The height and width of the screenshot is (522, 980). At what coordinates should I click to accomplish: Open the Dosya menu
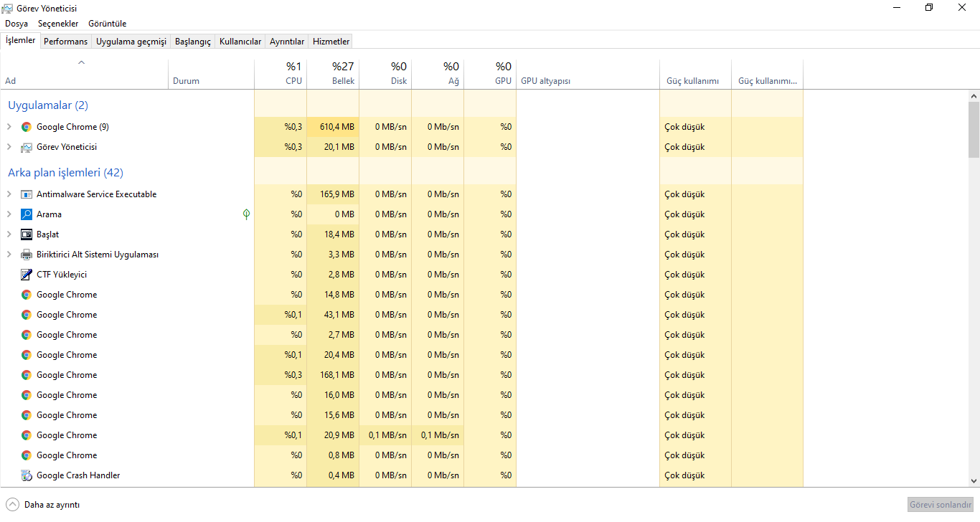(x=17, y=24)
